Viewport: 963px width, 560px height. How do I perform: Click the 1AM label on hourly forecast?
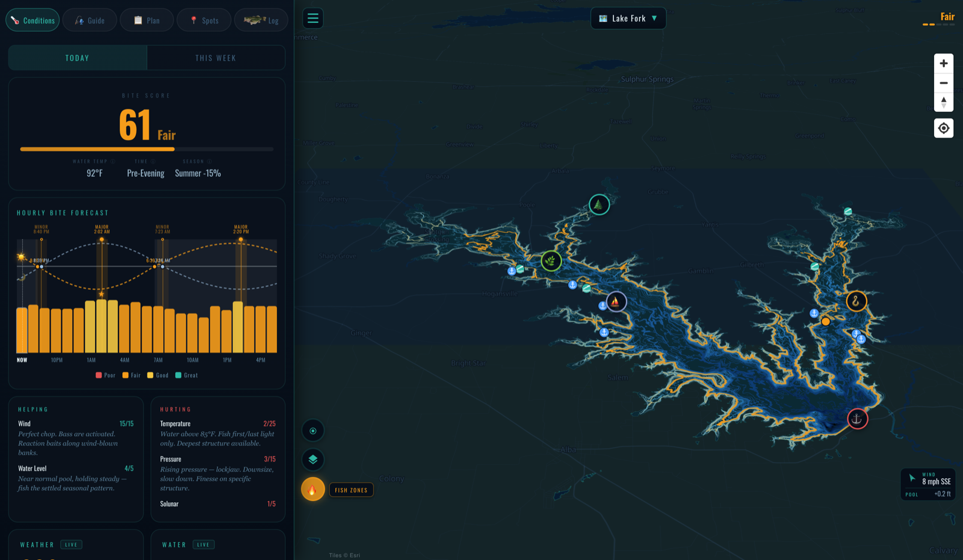tap(91, 360)
